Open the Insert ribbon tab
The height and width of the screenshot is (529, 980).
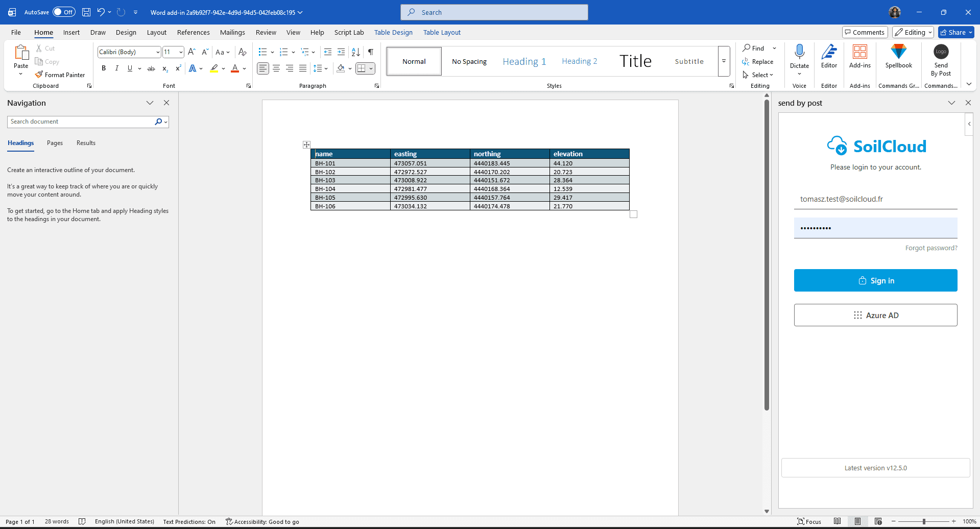[71, 32]
